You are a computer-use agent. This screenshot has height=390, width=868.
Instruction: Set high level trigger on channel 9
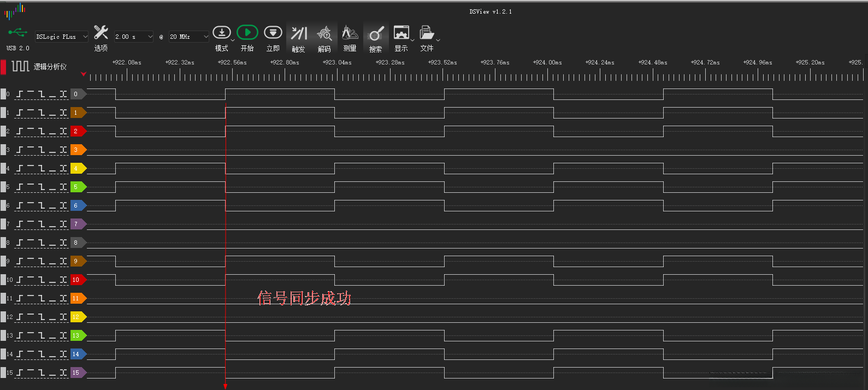(x=31, y=261)
